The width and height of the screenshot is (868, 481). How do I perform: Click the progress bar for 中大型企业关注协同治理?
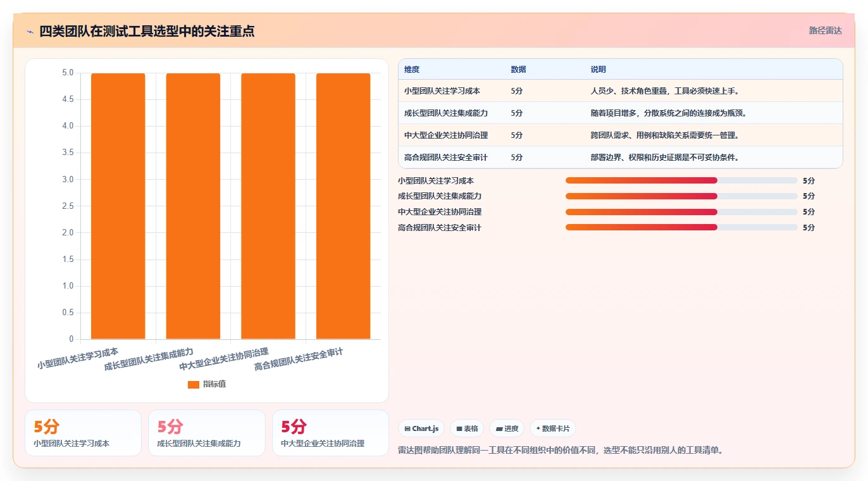pos(681,212)
